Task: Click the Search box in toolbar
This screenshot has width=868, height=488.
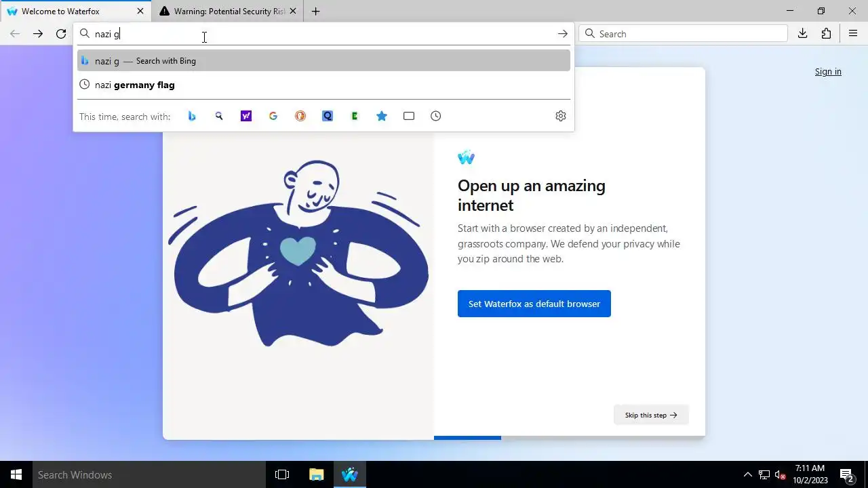Action: 683,34
